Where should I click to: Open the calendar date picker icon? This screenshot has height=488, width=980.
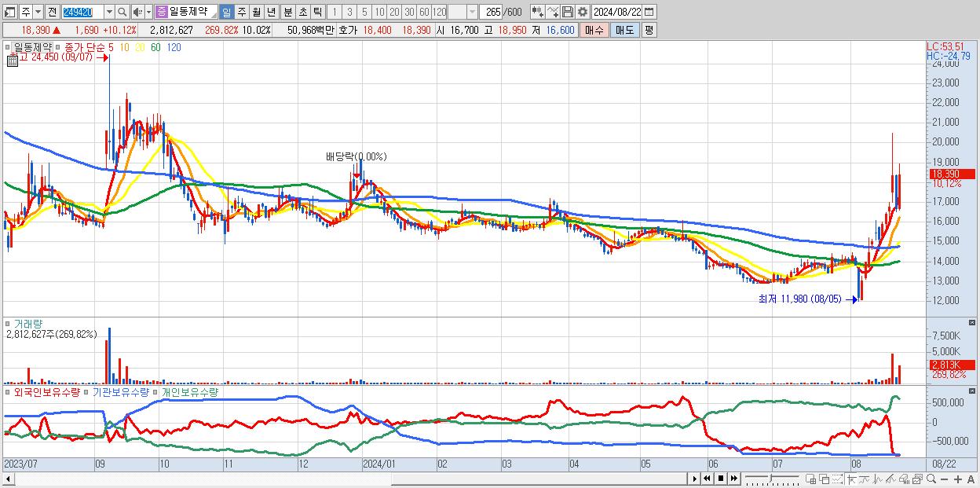pyautogui.click(x=649, y=12)
